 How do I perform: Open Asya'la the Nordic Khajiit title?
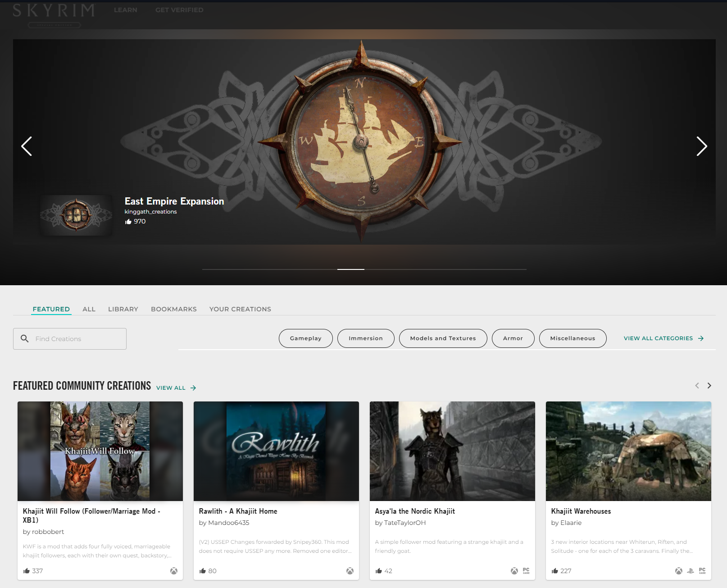[x=415, y=511]
